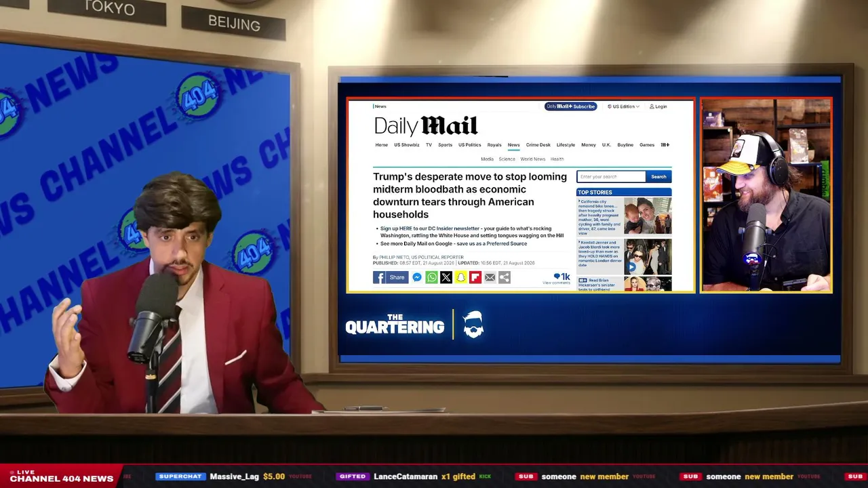Click the blue Search button
This screenshot has width=868, height=488.
coord(658,177)
